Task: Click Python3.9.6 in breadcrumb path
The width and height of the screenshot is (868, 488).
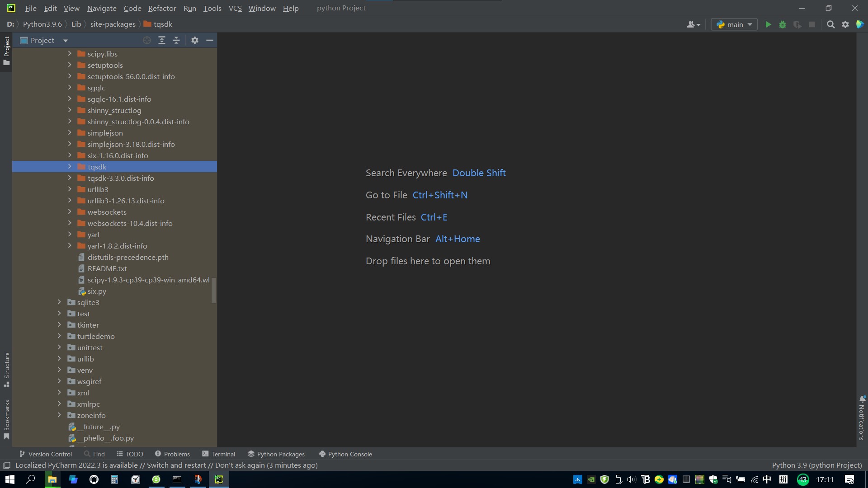Action: [x=42, y=24]
